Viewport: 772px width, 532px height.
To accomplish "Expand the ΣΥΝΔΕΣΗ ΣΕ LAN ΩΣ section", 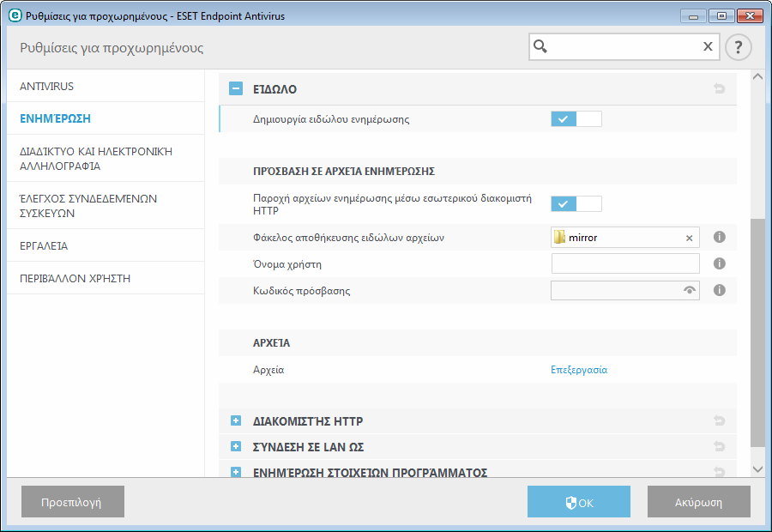I will [x=236, y=446].
